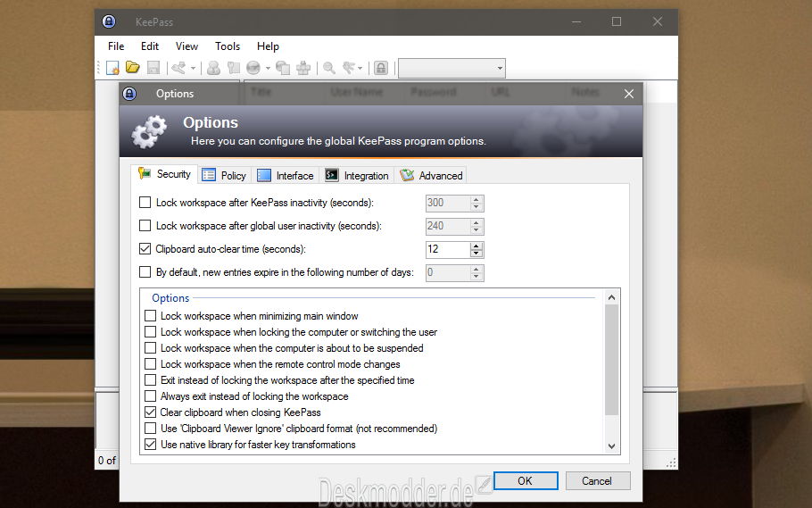Viewport: 812px width, 508px height.
Task: Open the Edit menu
Action: (x=150, y=46)
